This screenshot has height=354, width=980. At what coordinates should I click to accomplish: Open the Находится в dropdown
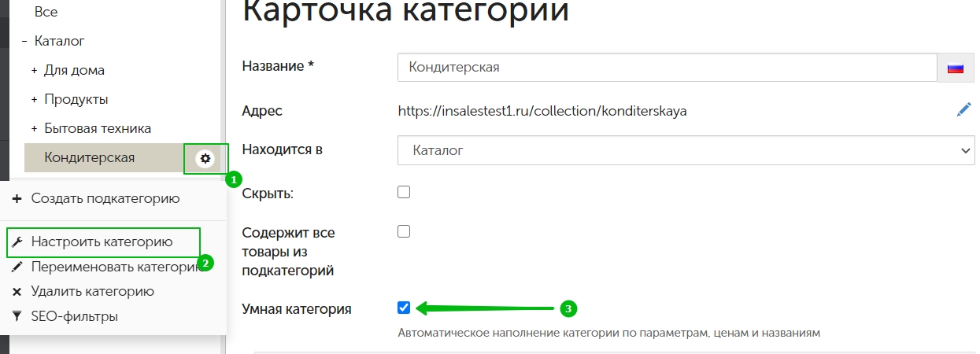tap(686, 150)
